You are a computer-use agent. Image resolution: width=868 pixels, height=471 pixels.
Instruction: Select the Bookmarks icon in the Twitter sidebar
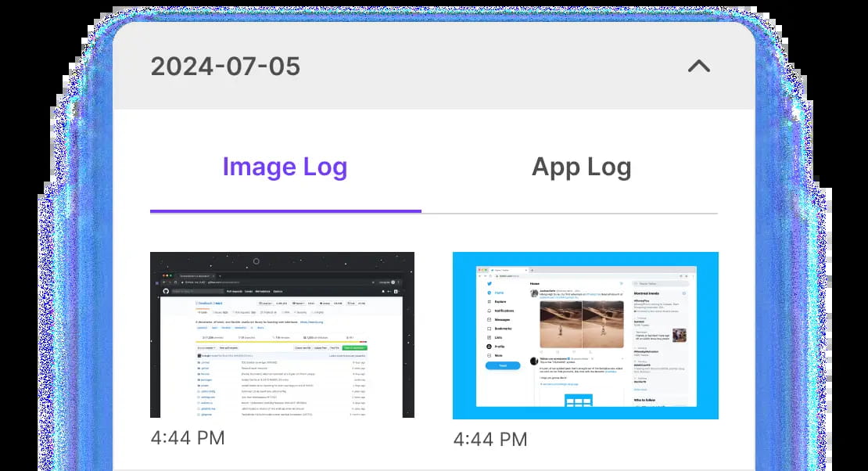point(489,329)
